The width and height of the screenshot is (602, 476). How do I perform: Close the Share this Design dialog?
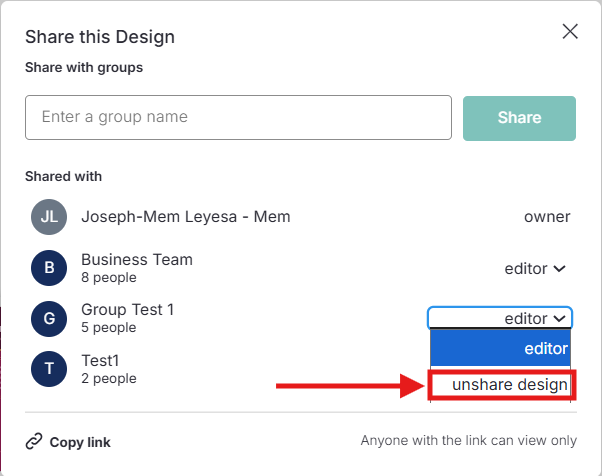pos(570,31)
